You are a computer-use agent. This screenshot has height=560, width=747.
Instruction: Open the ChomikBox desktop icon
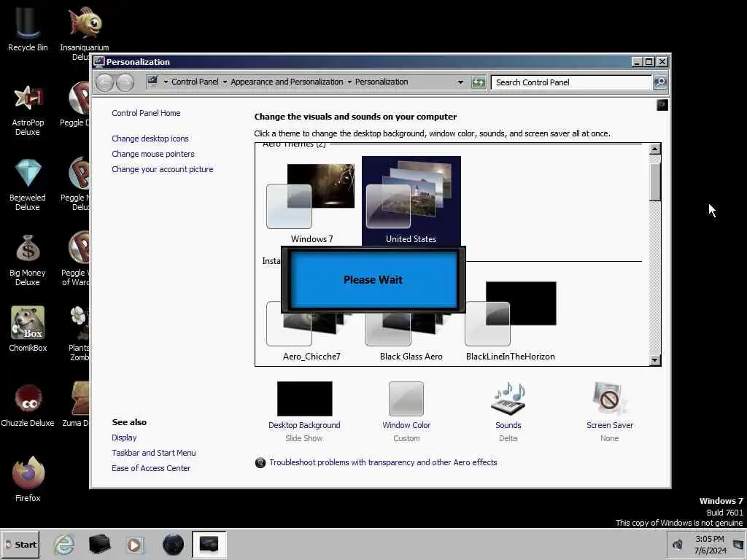pos(28,329)
